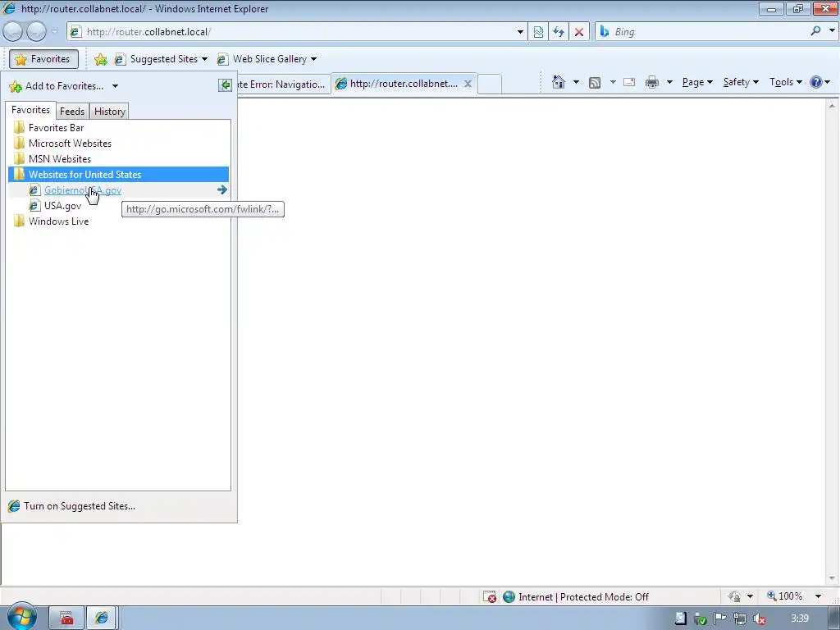Expand the Add to Favorites arrow menu
This screenshot has width=840, height=630.
115,86
